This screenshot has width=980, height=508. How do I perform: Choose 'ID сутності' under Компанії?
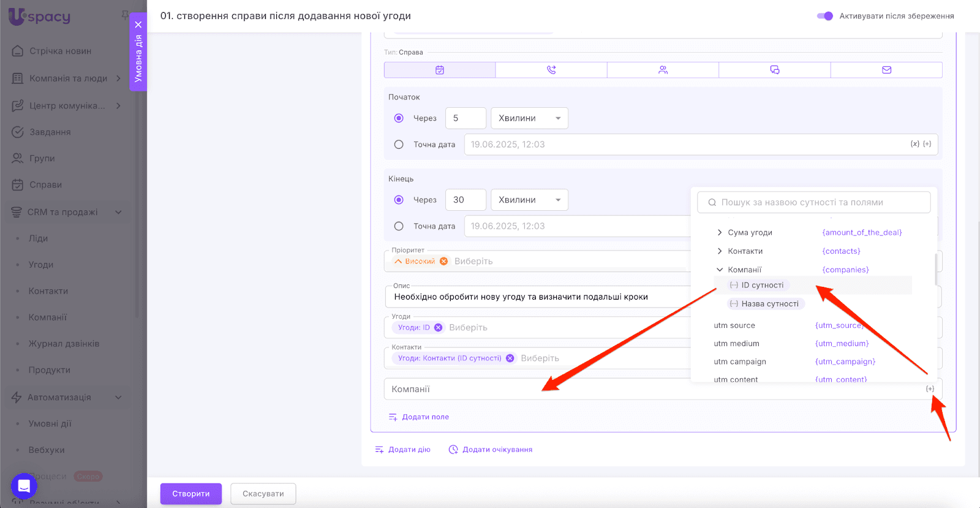coord(762,286)
